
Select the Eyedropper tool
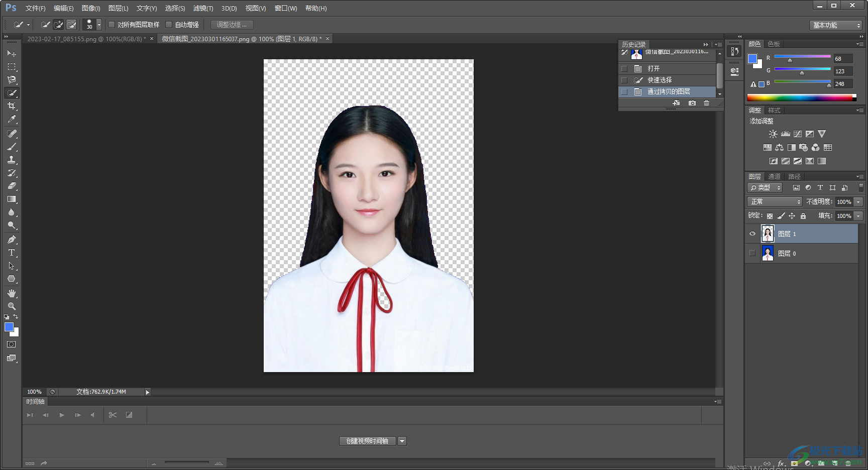point(12,120)
